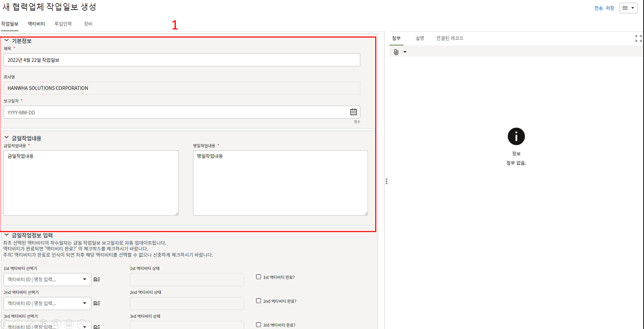Click the 금일작업내용 text area

91,183
